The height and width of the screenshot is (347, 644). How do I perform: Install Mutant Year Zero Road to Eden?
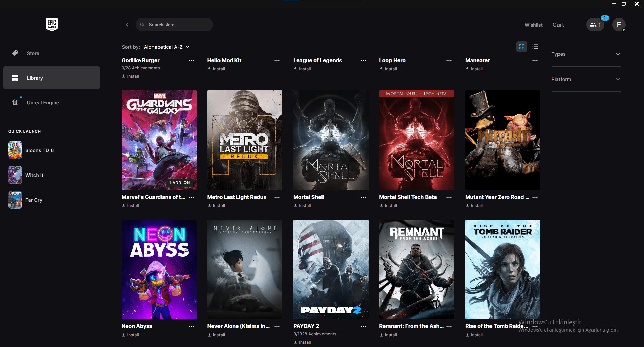(474, 206)
